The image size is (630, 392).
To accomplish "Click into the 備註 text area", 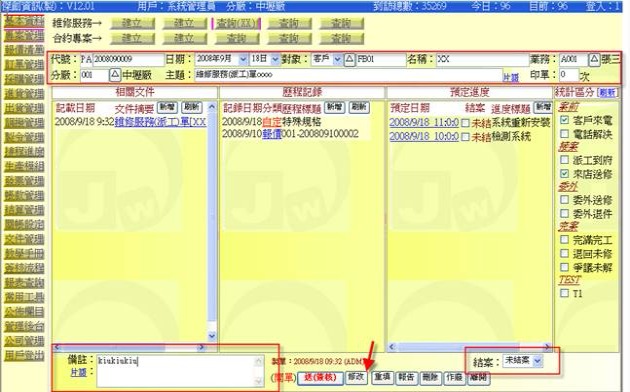I will point(180,371).
